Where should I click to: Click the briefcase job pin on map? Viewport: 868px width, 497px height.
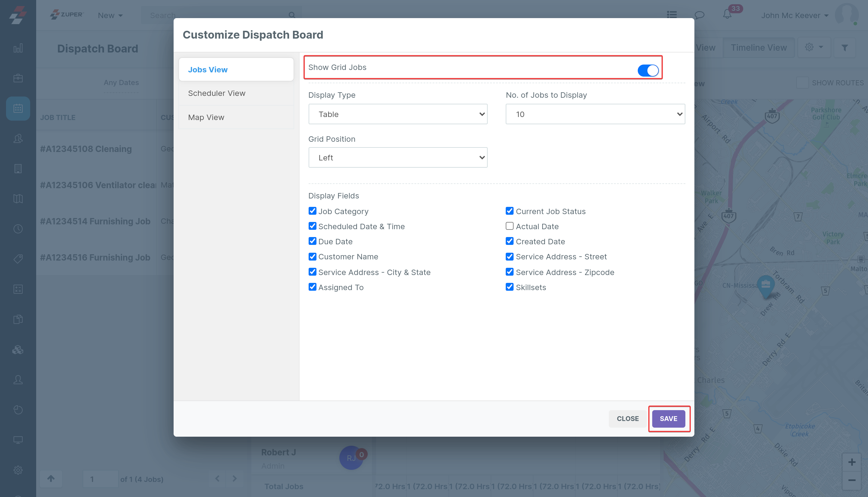pos(766,284)
